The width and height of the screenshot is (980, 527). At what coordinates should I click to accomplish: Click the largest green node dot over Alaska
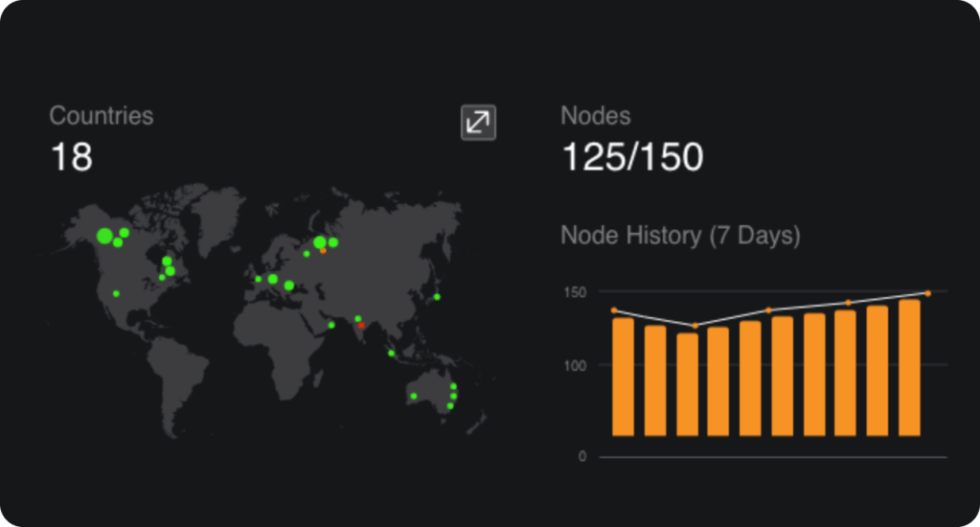pyautogui.click(x=104, y=235)
